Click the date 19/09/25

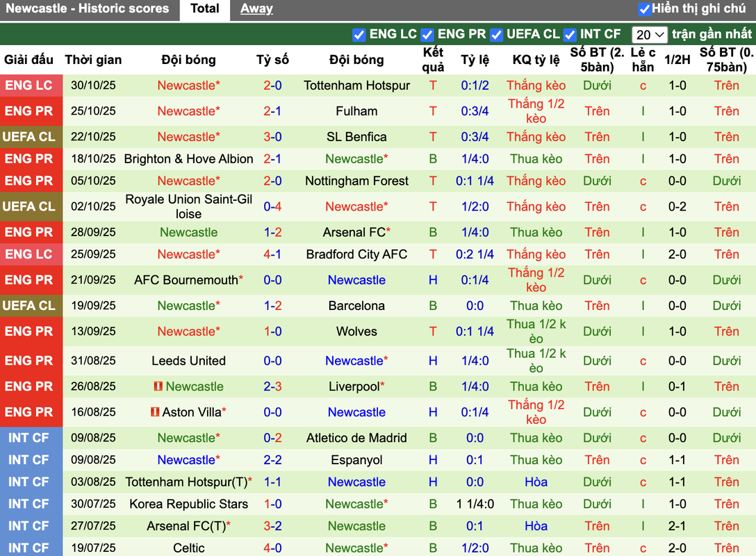pos(94,306)
